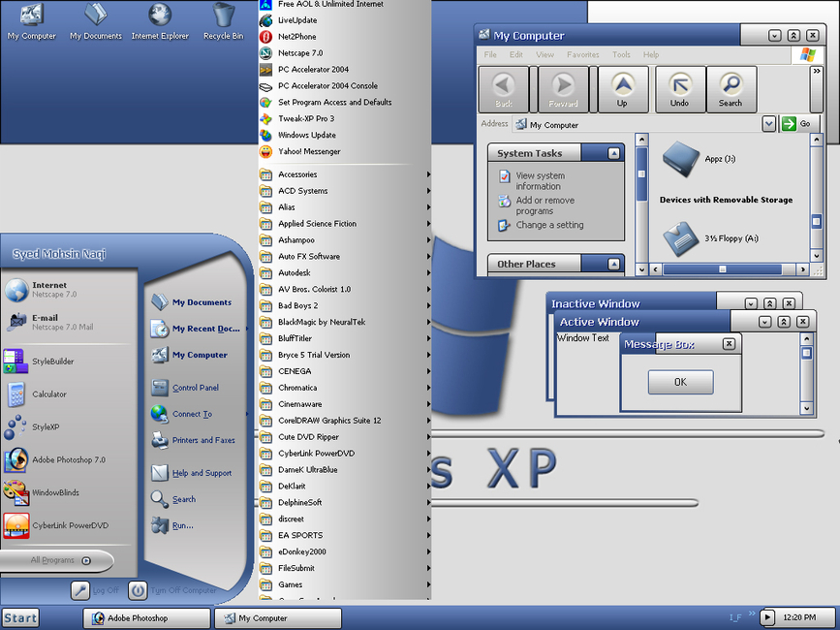The width and height of the screenshot is (840, 630).
Task: Click the Undo toolbar button
Action: 680,89
